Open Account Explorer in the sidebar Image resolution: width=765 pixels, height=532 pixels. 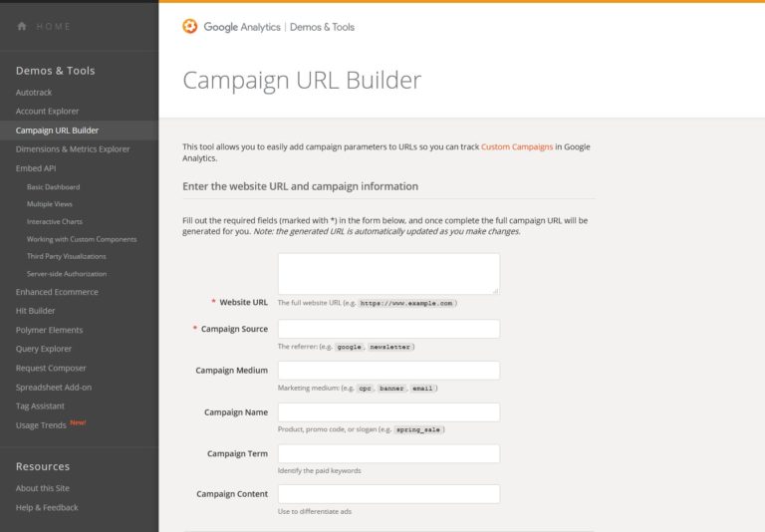[47, 112]
